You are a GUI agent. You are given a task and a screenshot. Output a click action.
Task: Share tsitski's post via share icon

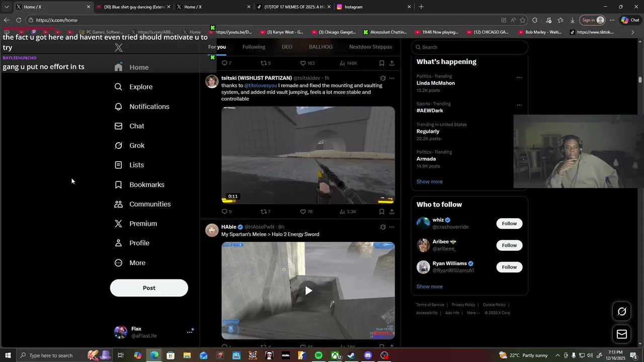pos(392,212)
